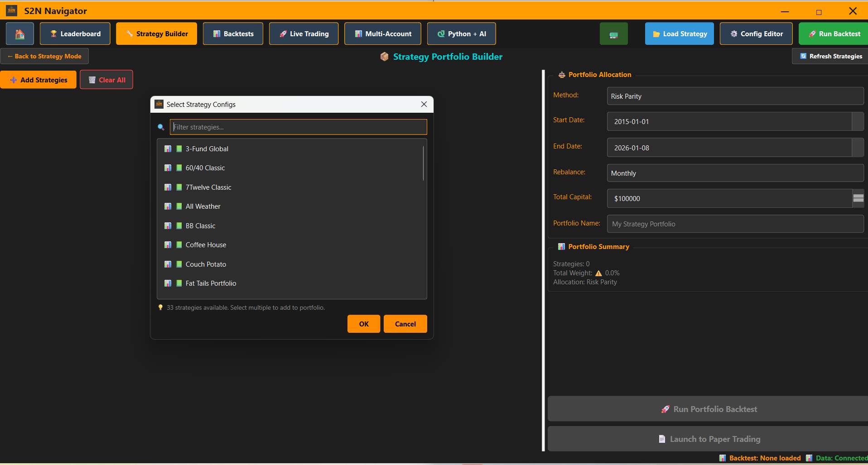Image resolution: width=868 pixels, height=465 pixels.
Task: Click the Portfolio Summary chart icon
Action: tap(561, 247)
